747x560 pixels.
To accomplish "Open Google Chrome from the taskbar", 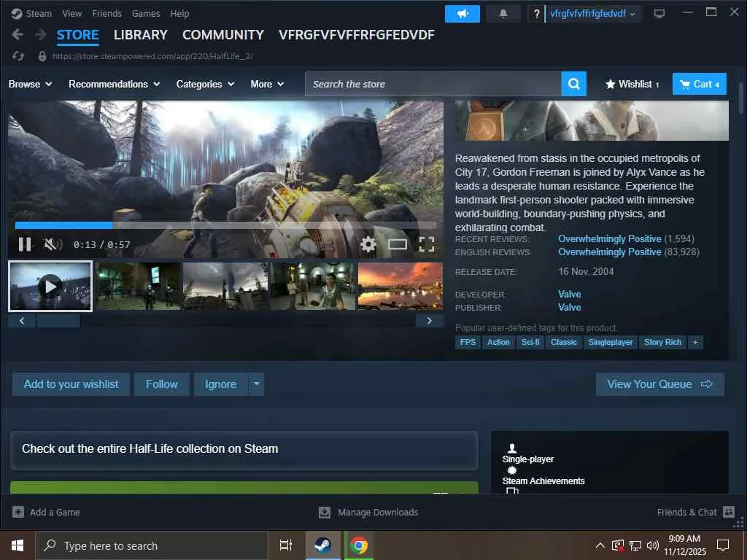I will 359,545.
